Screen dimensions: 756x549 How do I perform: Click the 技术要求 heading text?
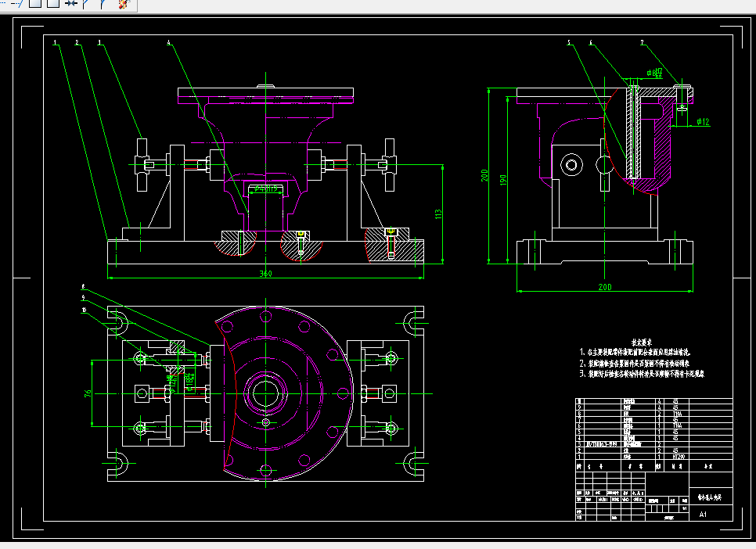pyautogui.click(x=641, y=343)
